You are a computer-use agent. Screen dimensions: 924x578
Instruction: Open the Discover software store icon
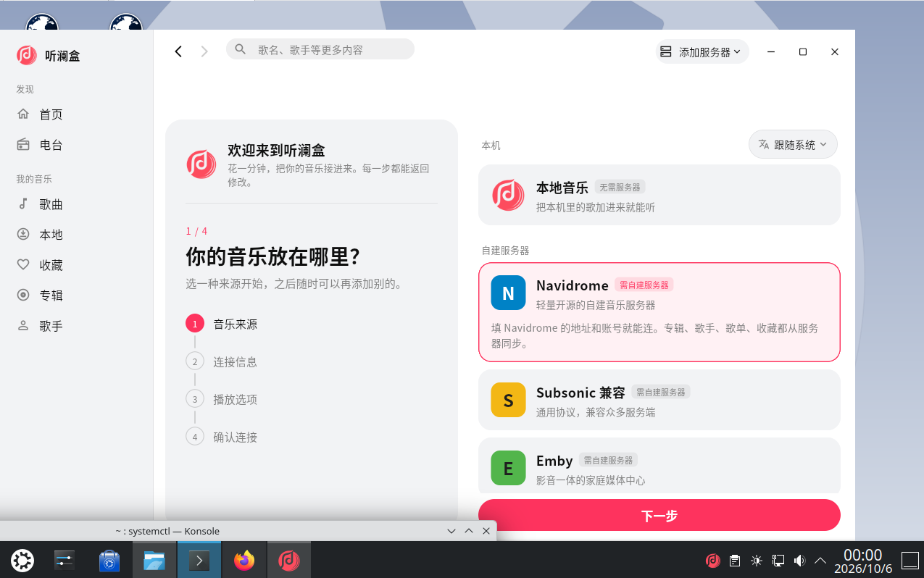tap(109, 560)
